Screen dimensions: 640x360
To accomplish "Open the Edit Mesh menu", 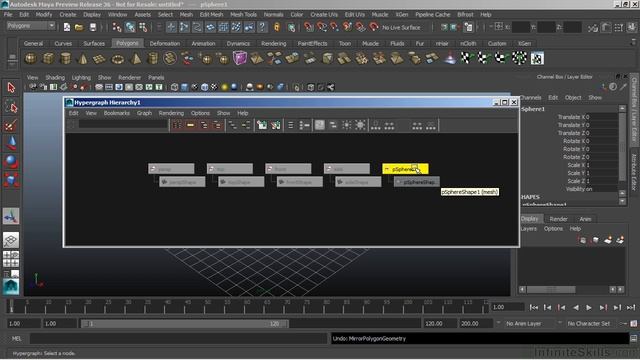I will (x=211, y=14).
